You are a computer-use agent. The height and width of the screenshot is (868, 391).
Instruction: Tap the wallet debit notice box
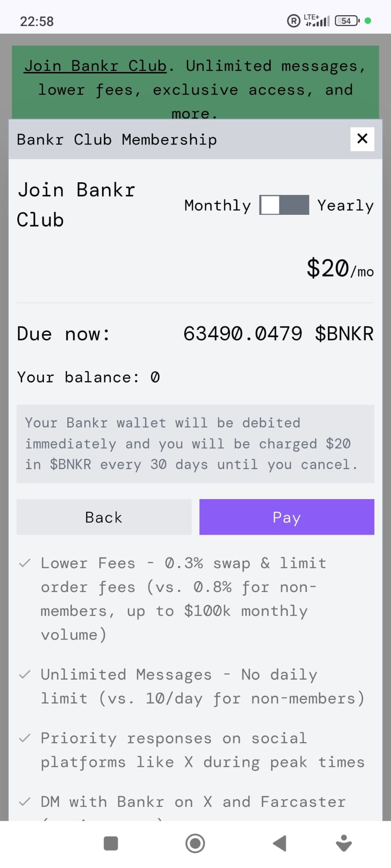(x=195, y=444)
